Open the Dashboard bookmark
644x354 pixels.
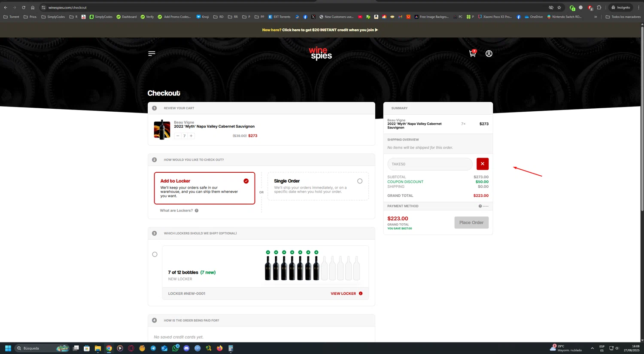click(127, 17)
